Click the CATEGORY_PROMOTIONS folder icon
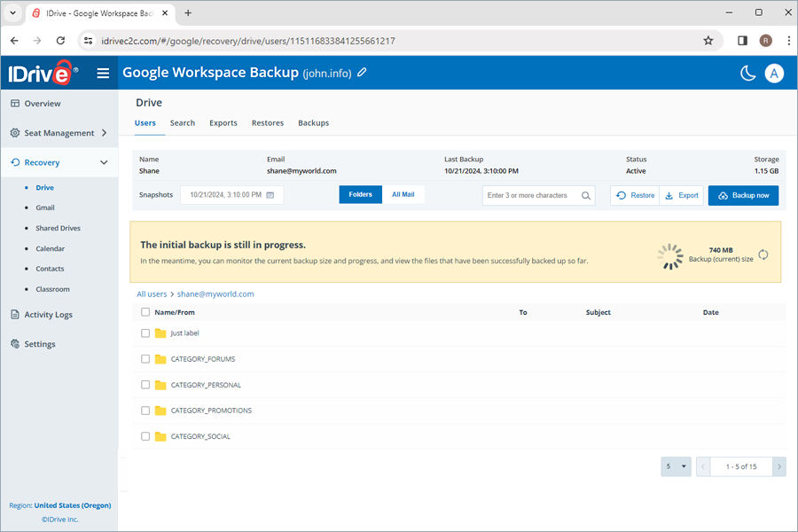Image resolution: width=798 pixels, height=532 pixels. [x=160, y=411]
